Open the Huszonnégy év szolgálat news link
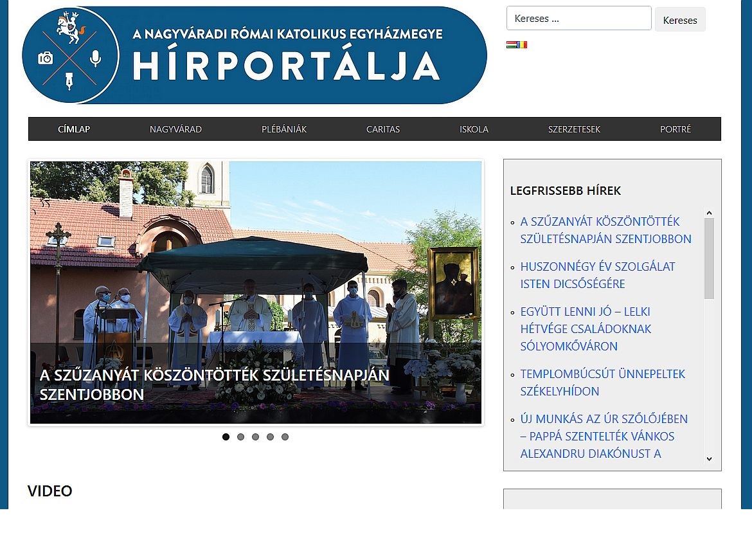Screen dimensions: 752x560 point(597,275)
